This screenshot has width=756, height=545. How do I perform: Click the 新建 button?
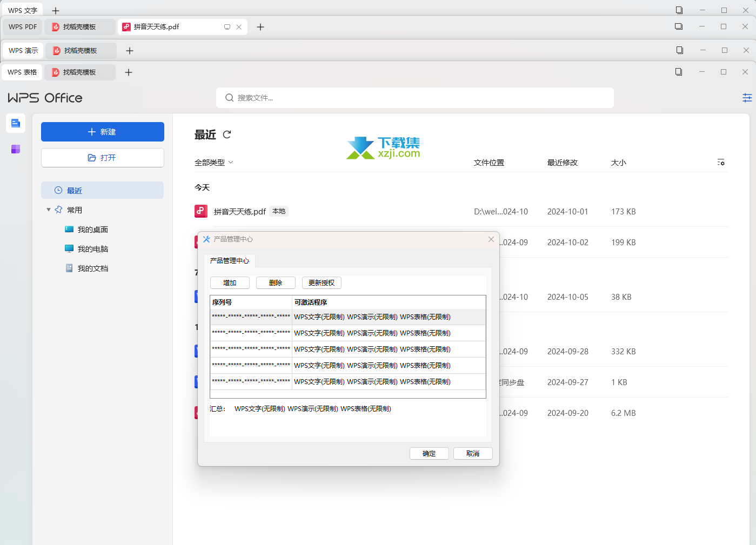(103, 132)
